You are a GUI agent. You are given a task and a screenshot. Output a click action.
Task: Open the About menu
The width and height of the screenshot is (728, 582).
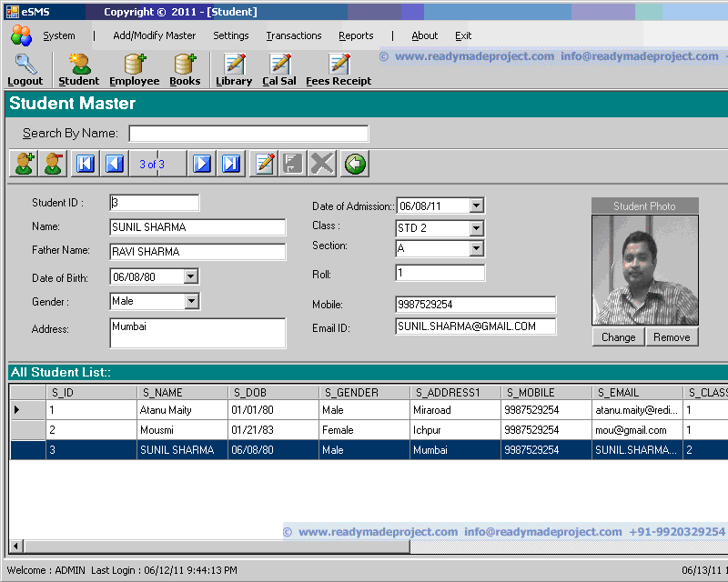424,35
